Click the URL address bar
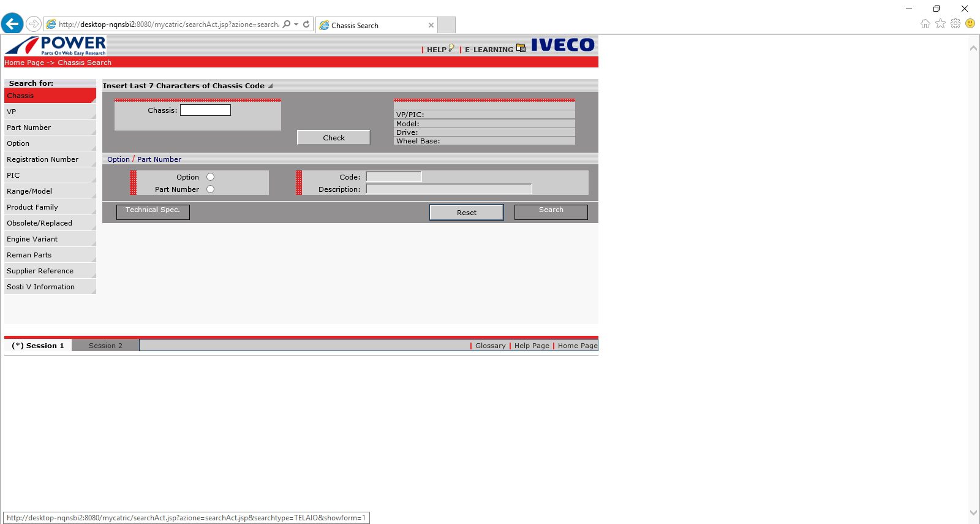 pos(168,25)
